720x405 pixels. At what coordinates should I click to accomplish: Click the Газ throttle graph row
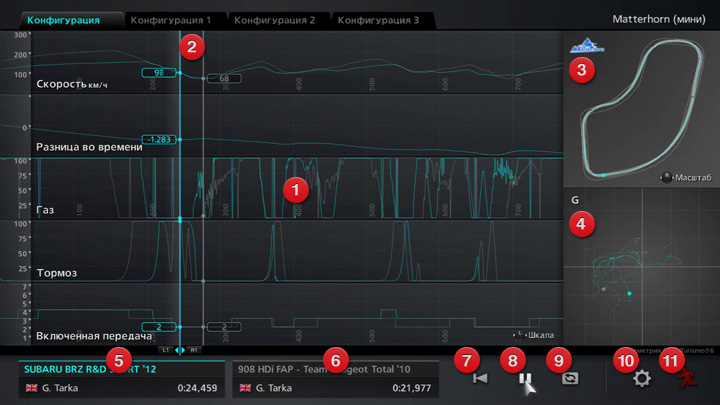click(x=400, y=190)
